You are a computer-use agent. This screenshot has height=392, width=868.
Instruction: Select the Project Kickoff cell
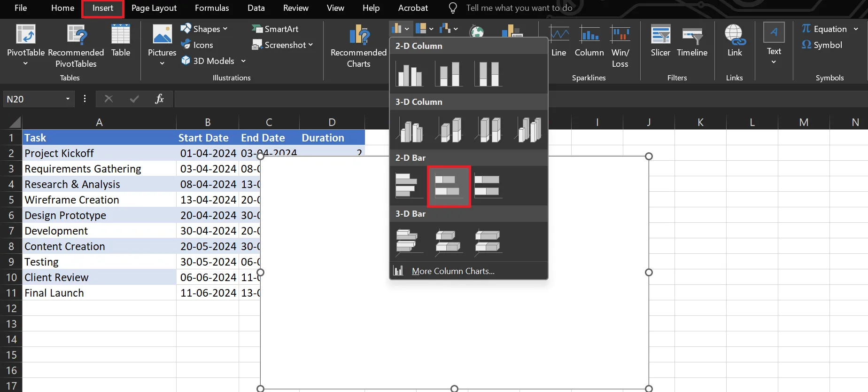point(100,153)
